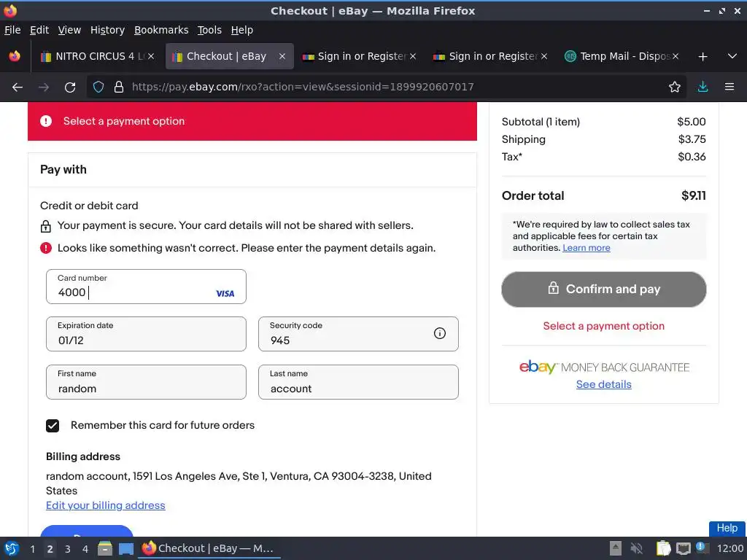Open Learn more about sales tax
Screen dimensions: 747x560
586,248
